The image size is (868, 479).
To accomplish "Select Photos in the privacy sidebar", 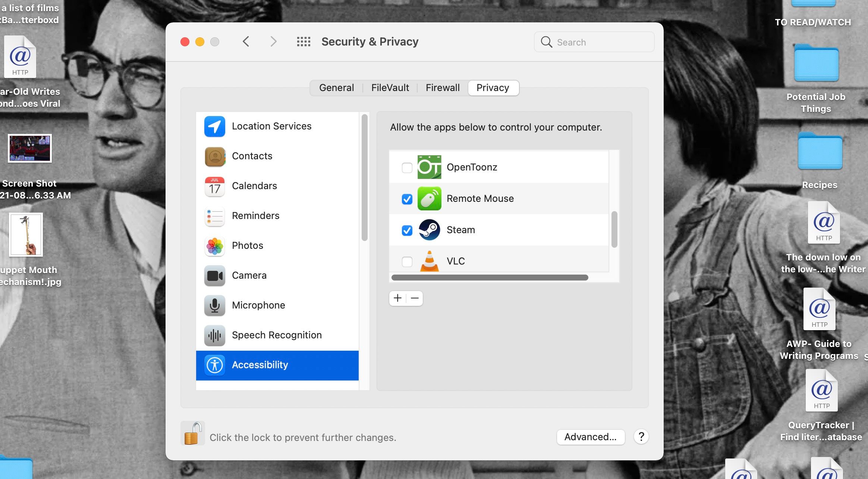I will (247, 245).
